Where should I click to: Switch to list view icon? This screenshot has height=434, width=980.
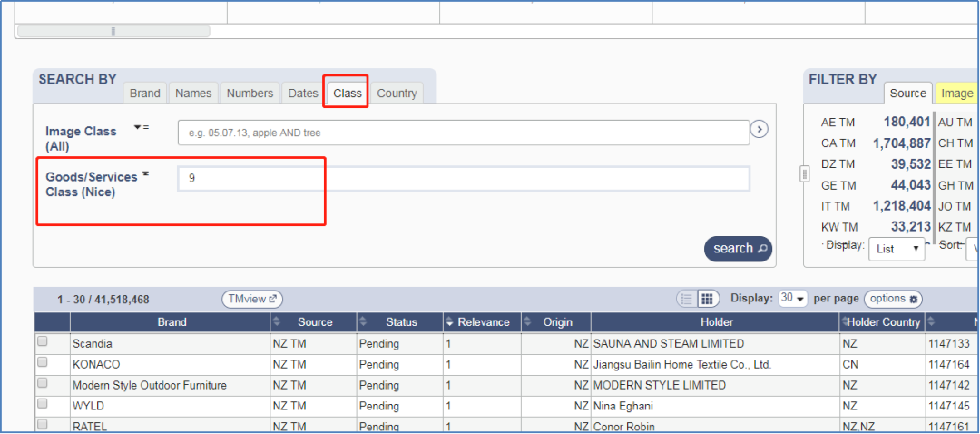coord(687,299)
